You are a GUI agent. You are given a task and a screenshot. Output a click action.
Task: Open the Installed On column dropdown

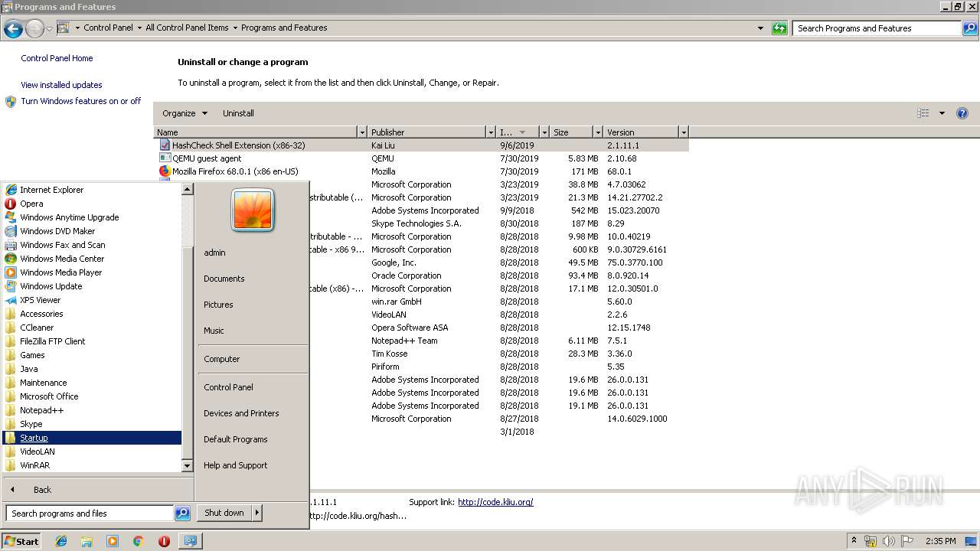click(544, 132)
